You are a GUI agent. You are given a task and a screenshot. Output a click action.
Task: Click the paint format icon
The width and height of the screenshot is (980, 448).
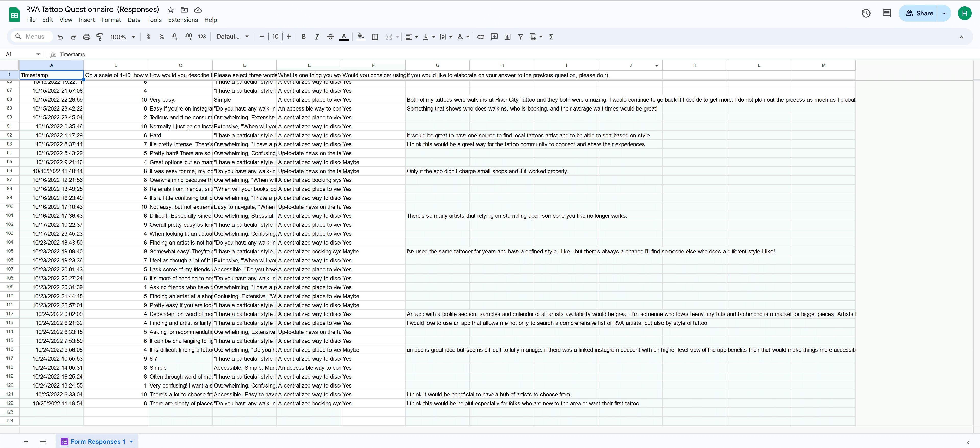100,37
